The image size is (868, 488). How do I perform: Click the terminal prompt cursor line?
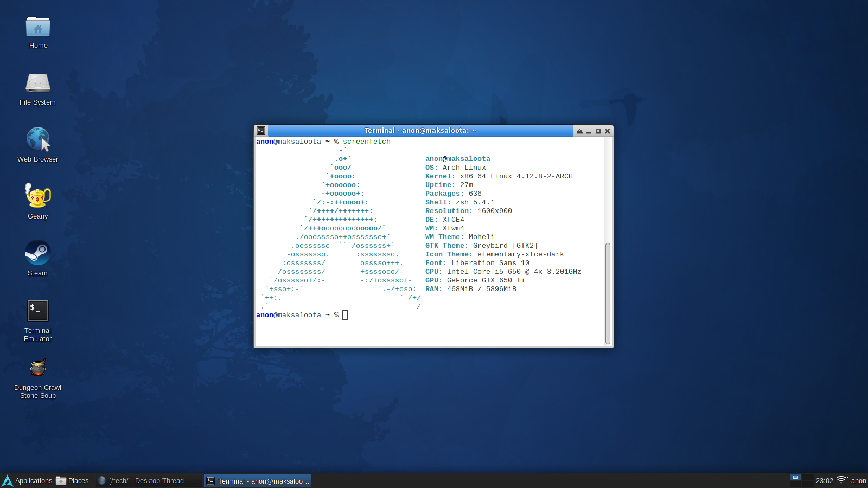click(x=345, y=315)
